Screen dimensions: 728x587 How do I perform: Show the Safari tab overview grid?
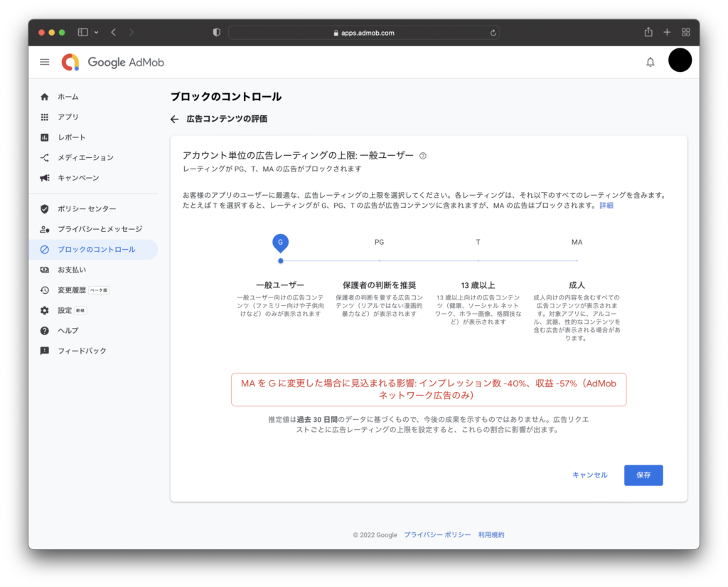click(x=686, y=32)
